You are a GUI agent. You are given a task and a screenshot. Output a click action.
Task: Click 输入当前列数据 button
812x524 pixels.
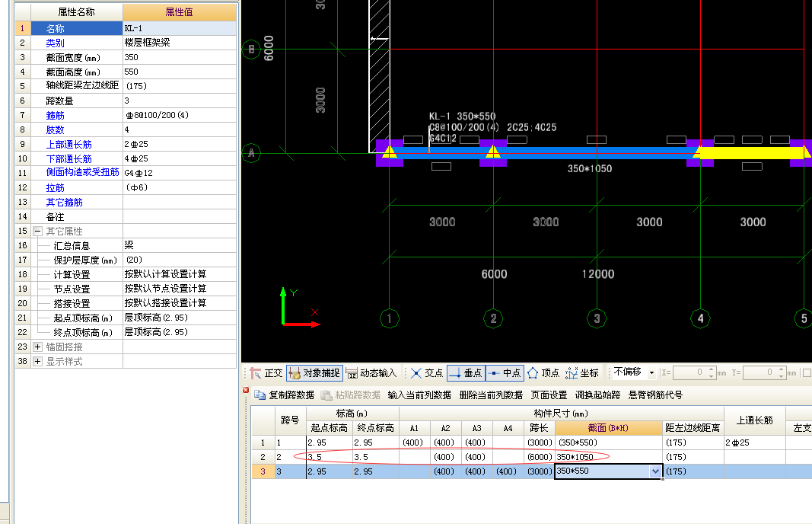[419, 395]
